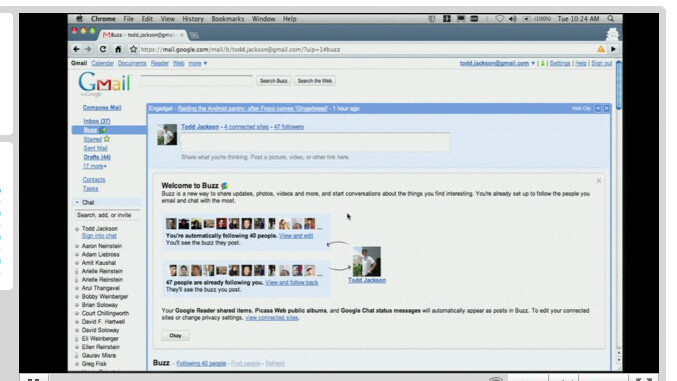
Task: Bookmark page with the star icon
Action: tap(133, 49)
